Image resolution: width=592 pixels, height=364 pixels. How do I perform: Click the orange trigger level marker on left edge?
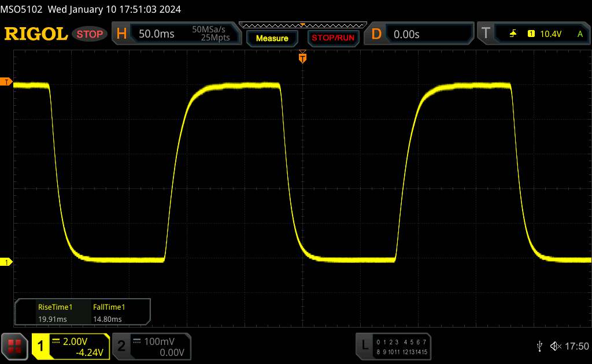[x=7, y=81]
